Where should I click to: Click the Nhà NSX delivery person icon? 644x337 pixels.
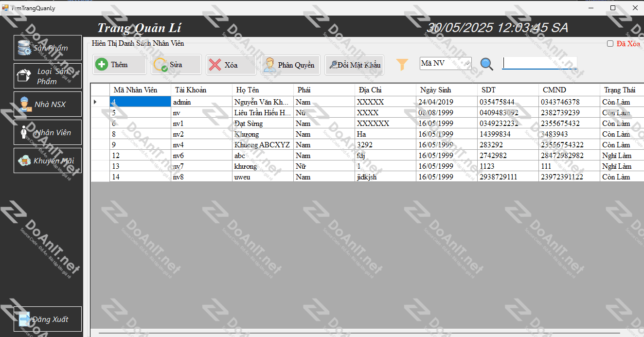(x=25, y=104)
